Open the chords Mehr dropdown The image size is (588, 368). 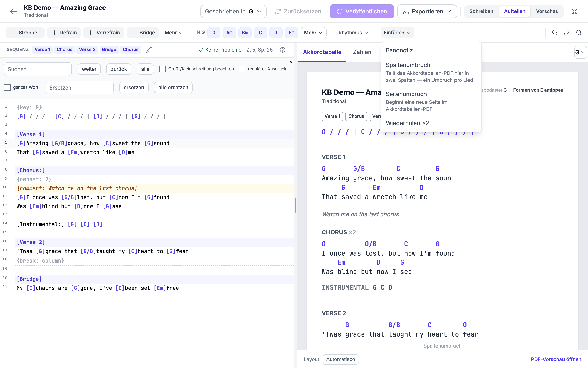[313, 33]
